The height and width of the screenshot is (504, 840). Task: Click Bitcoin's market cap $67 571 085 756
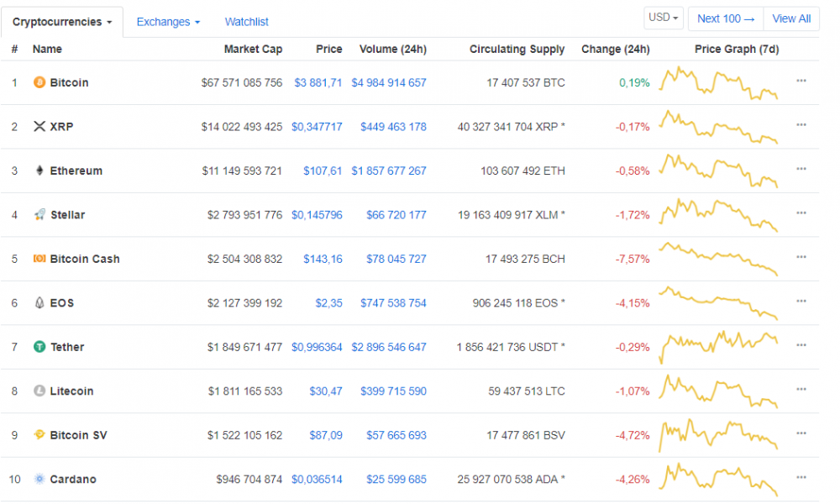[x=242, y=82]
